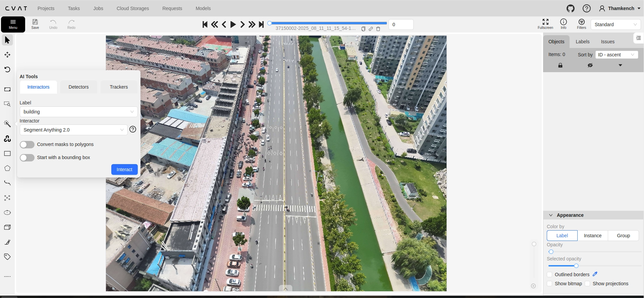Go to the last frame

tap(261, 24)
